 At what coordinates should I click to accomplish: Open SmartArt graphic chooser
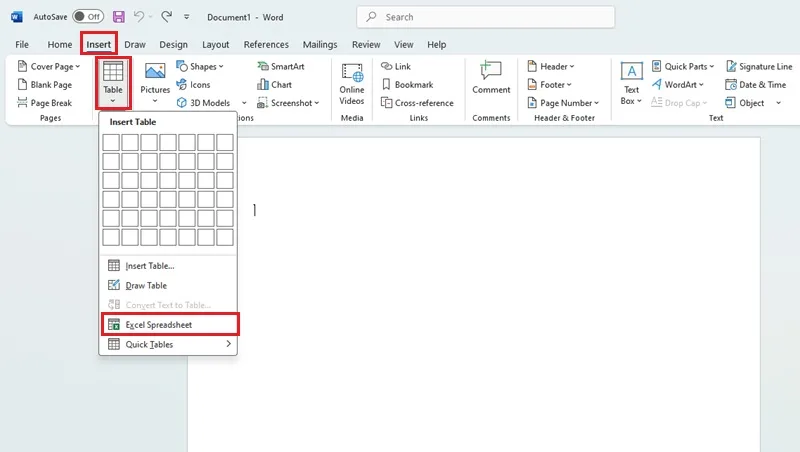(281, 66)
